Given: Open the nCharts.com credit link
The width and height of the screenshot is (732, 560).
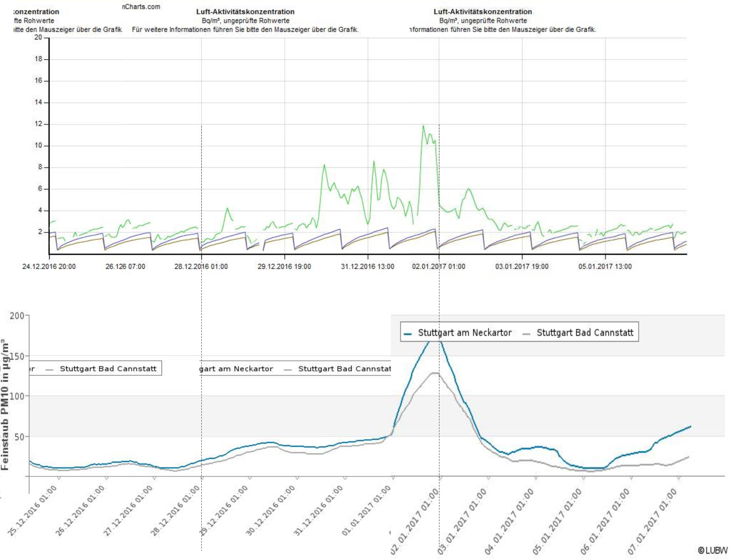Looking at the screenshot, I should [141, 7].
